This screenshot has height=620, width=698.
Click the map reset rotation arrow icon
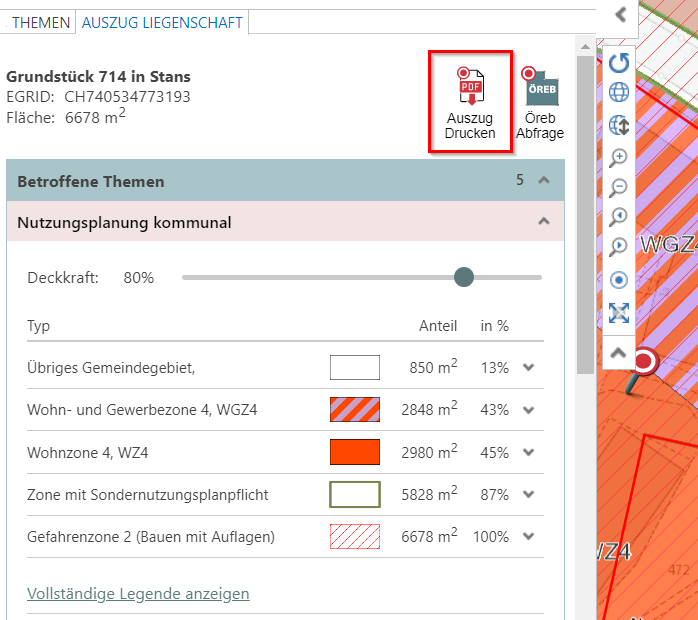pos(619,63)
